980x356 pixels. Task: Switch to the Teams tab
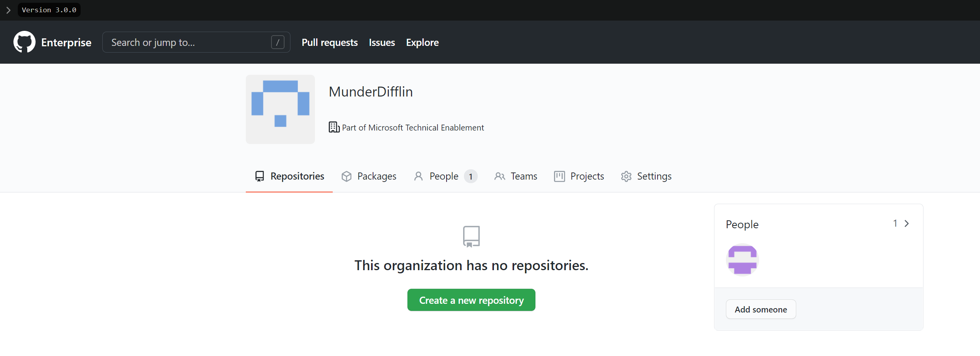click(x=516, y=176)
